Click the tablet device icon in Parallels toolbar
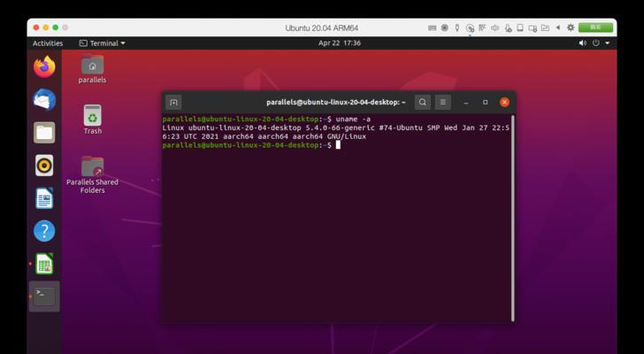Viewport: 644px width, 354px height. [x=520, y=28]
